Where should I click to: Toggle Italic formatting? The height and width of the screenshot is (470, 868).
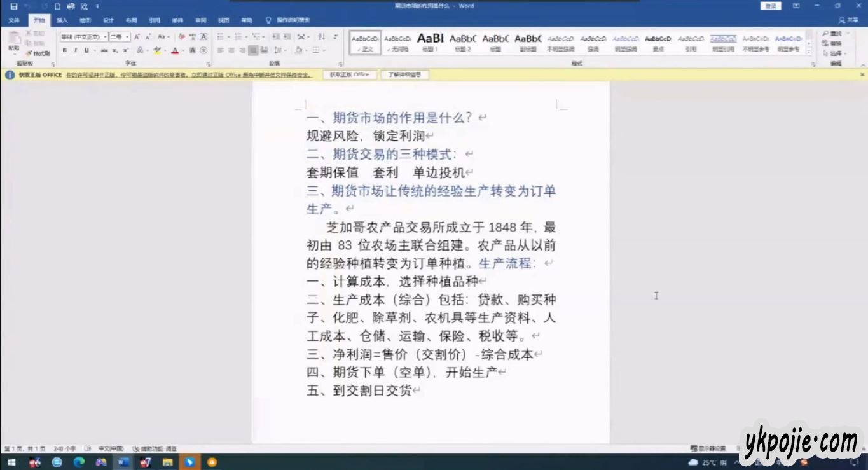[75, 50]
